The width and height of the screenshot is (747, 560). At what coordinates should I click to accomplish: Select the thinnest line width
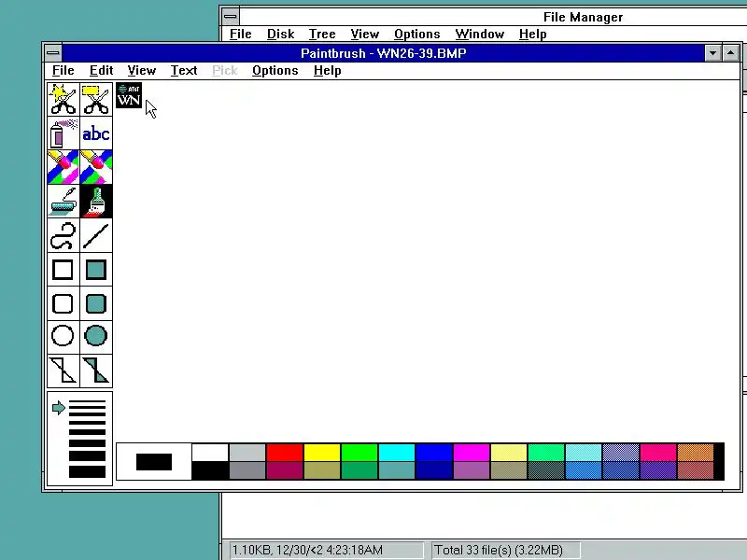87,402
